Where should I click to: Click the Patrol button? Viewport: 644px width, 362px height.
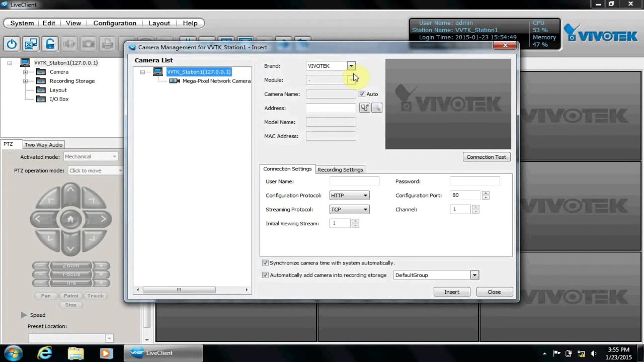click(x=71, y=296)
